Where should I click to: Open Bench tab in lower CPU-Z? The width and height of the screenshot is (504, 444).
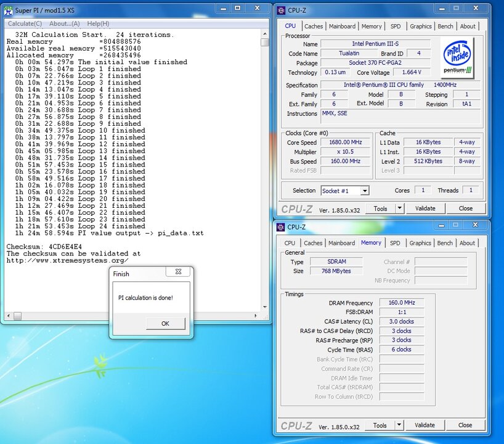pyautogui.click(x=444, y=243)
